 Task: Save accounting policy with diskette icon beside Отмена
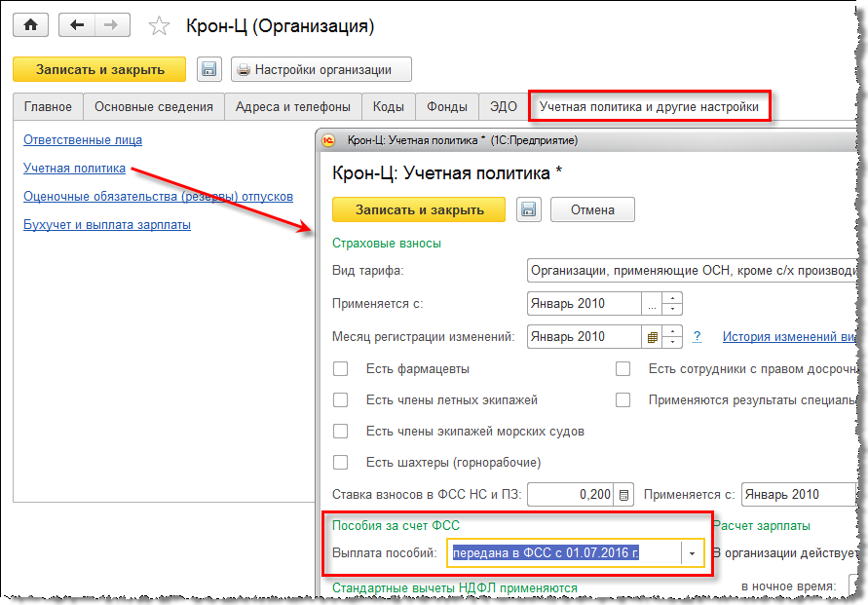[x=529, y=209]
